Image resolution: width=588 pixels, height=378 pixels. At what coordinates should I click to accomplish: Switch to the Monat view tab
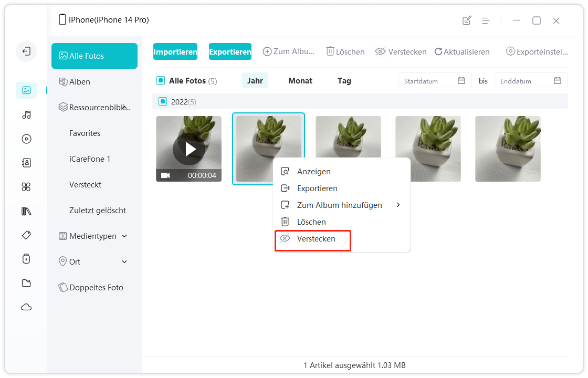[x=300, y=81]
